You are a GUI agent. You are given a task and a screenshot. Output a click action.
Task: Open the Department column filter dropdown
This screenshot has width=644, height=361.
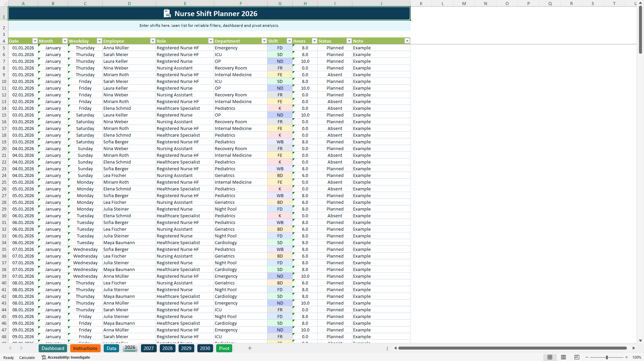pyautogui.click(x=264, y=41)
